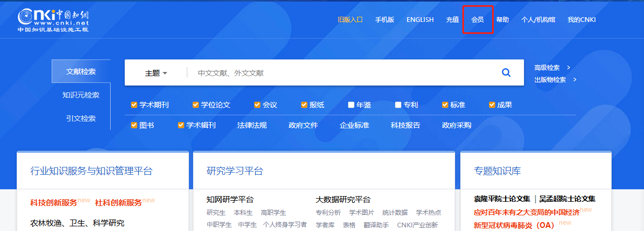This screenshot has width=644, height=231.
Task: Switch to ENGLISH version
Action: point(420,20)
